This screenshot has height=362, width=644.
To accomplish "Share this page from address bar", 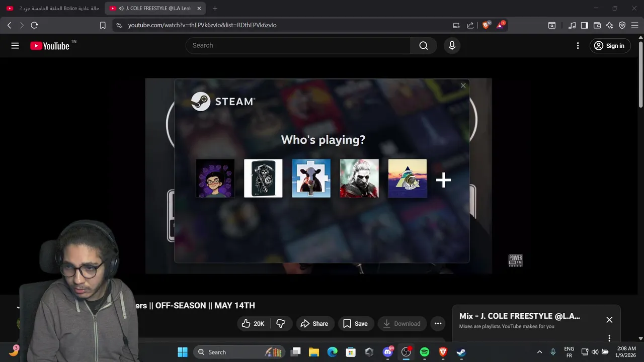I will pos(470,25).
